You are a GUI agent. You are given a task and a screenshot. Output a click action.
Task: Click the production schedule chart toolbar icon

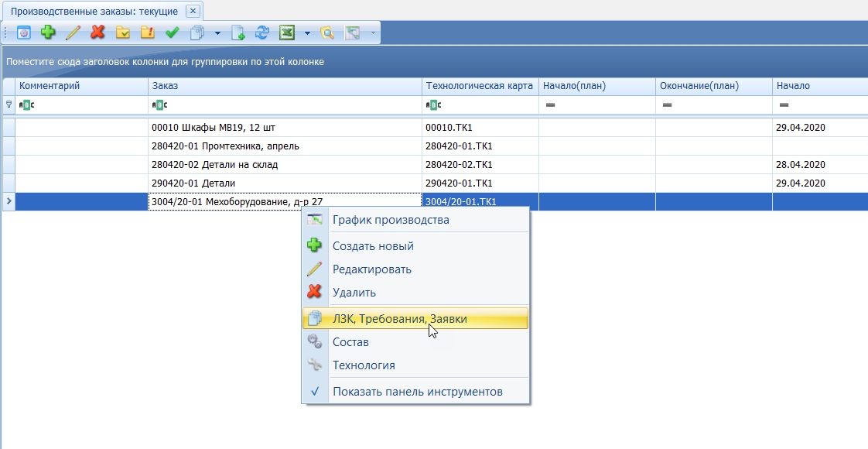tap(353, 33)
